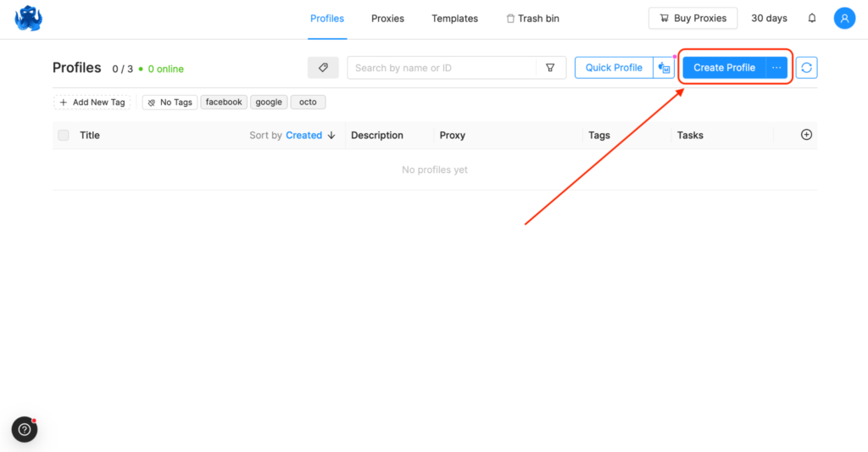The image size is (868, 452).
Task: Change sort order by Created
Action: tap(310, 135)
